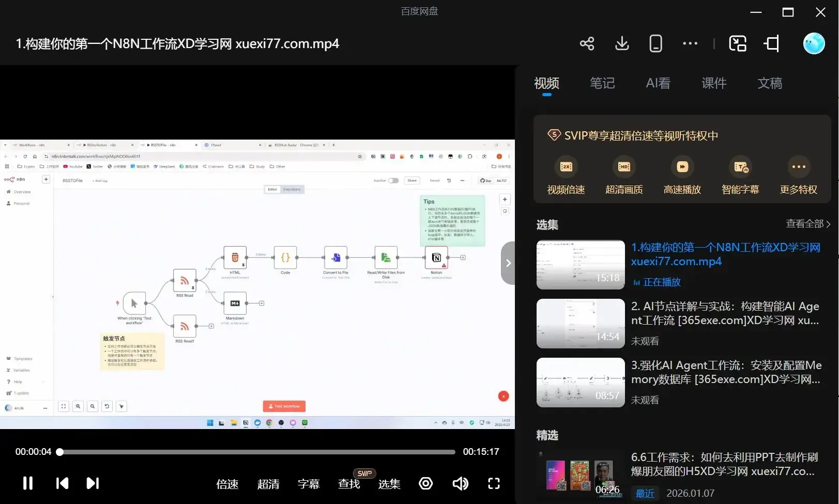Click the 智能字幕 privilege button
This screenshot has width=839, height=504.
click(740, 176)
